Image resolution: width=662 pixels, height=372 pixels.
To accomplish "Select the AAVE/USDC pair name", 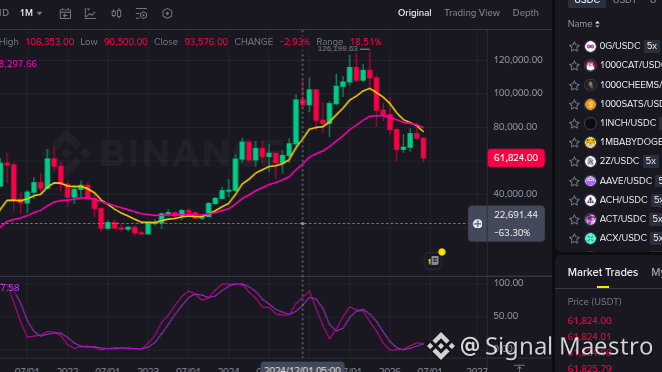I will (626, 181).
